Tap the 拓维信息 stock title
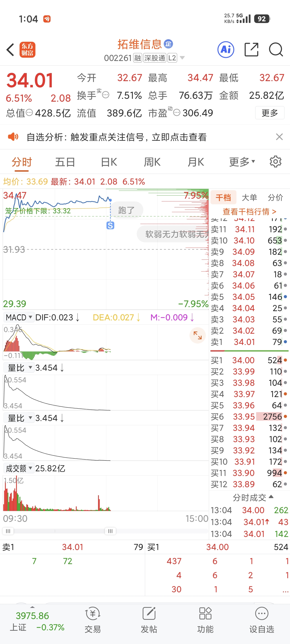Image resolution: width=290 pixels, height=644 pixels. [x=140, y=44]
